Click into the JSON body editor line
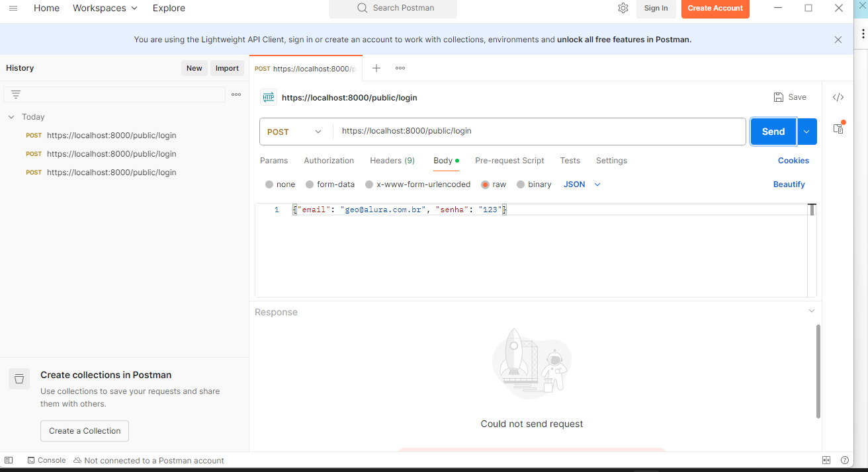The width and height of the screenshot is (868, 472). point(549,210)
